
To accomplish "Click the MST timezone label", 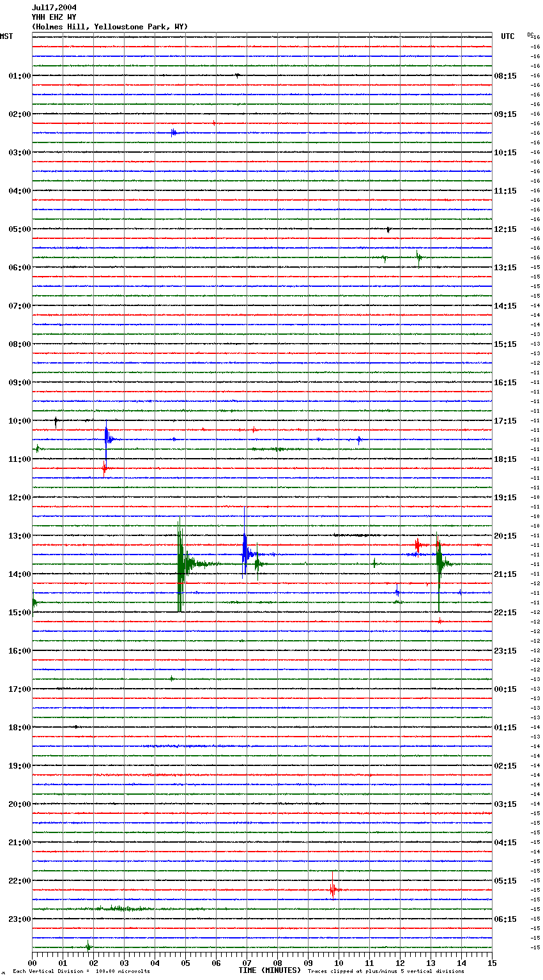I will pyautogui.click(x=6, y=36).
